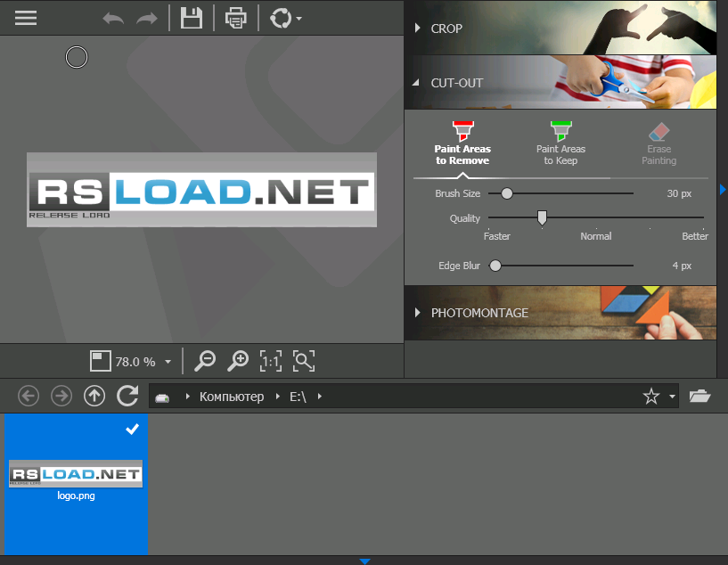Expand arrow after E:\ in path

(319, 396)
